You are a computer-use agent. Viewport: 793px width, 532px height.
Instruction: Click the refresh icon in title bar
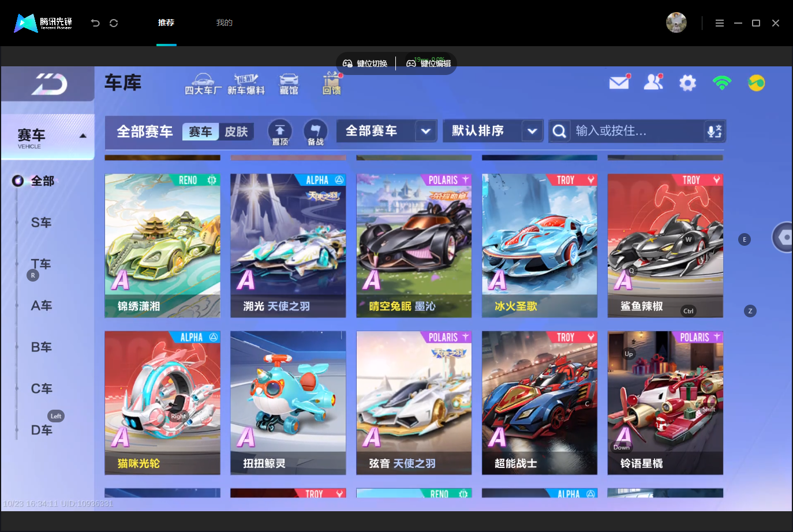pyautogui.click(x=114, y=23)
